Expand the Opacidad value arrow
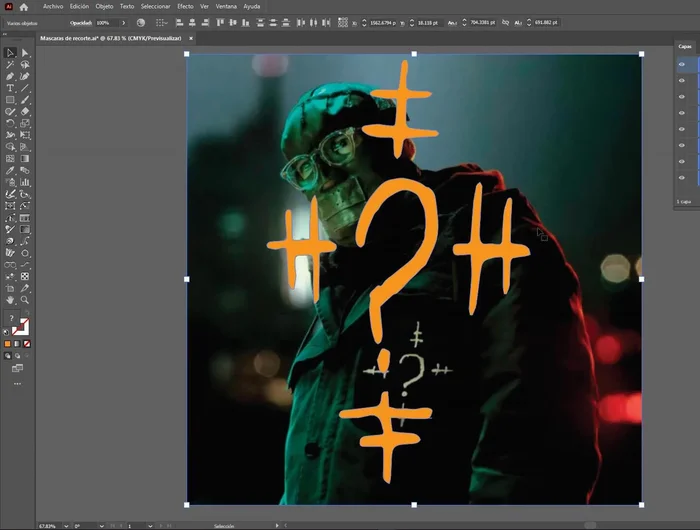Viewport: 700px width, 530px height. tap(124, 22)
